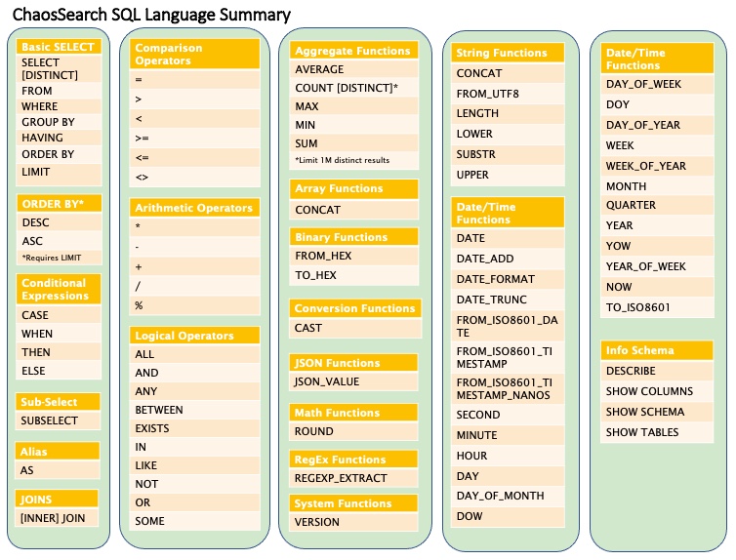This screenshot has width=736, height=560.
Task: Click the 'FROM_UTF8' row
Action: 508,94
